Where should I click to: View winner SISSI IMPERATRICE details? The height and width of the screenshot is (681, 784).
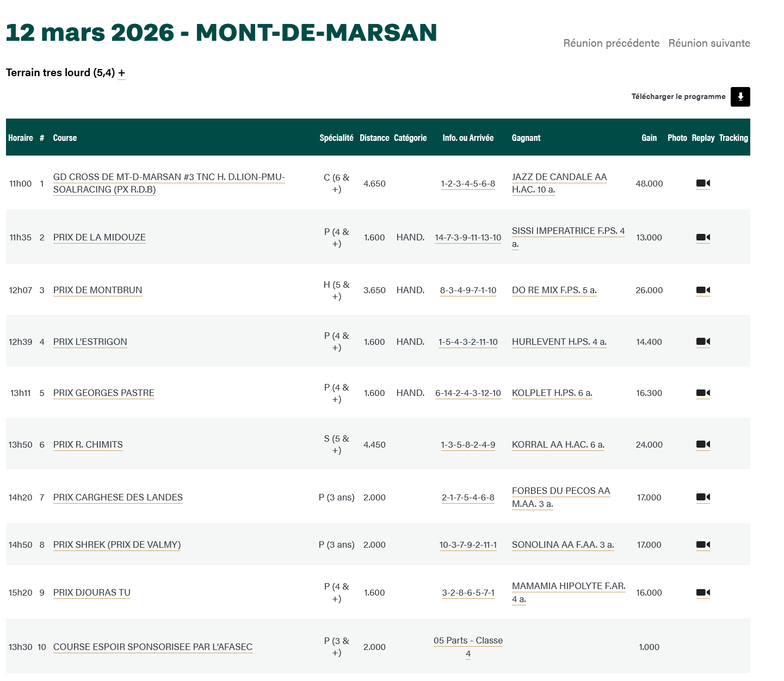tap(567, 231)
